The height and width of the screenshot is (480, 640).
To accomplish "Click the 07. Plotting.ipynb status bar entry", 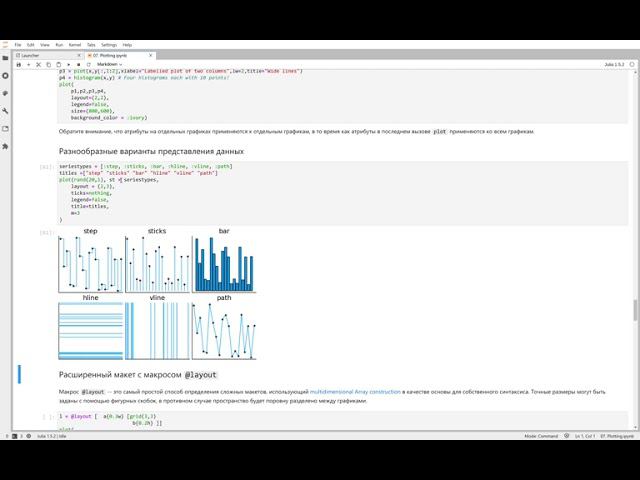I will (617, 436).
